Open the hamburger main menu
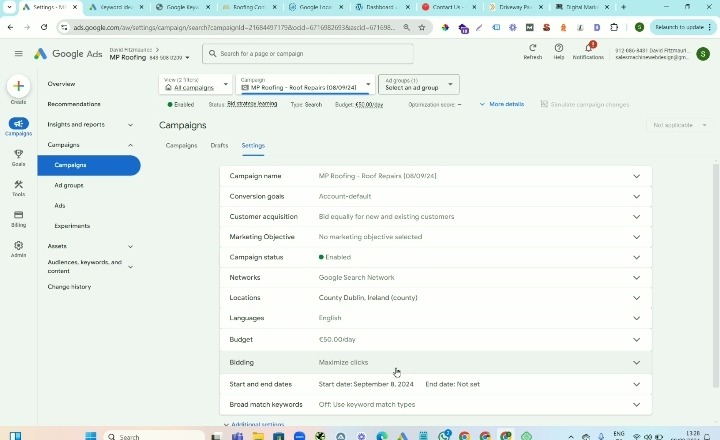The image size is (720, 440). click(x=18, y=53)
